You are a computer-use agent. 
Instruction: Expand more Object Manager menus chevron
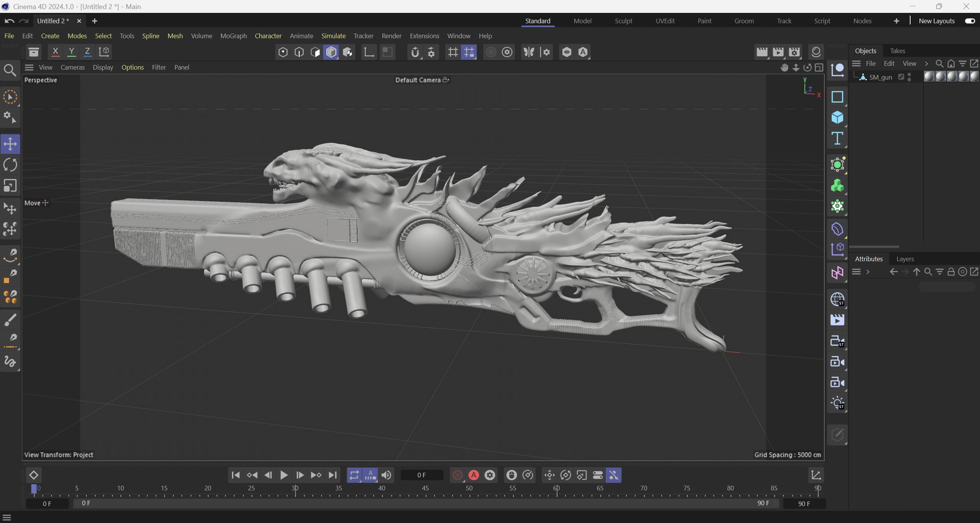(926, 64)
